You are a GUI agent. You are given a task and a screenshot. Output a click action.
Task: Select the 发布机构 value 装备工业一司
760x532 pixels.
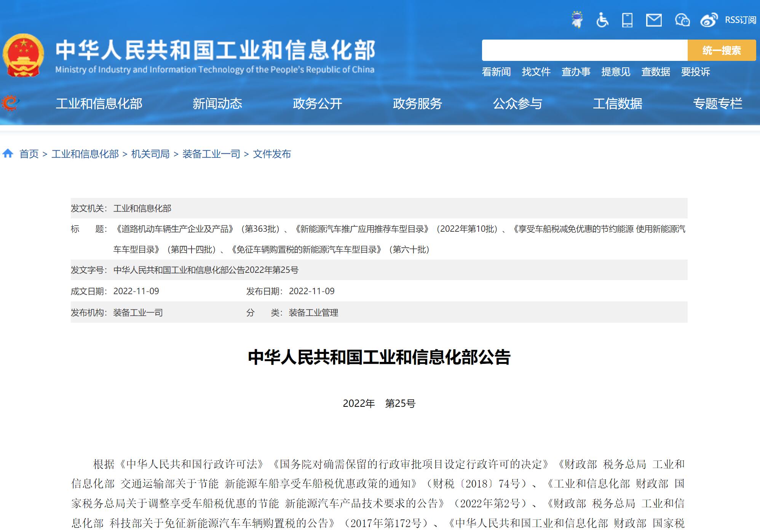138,313
